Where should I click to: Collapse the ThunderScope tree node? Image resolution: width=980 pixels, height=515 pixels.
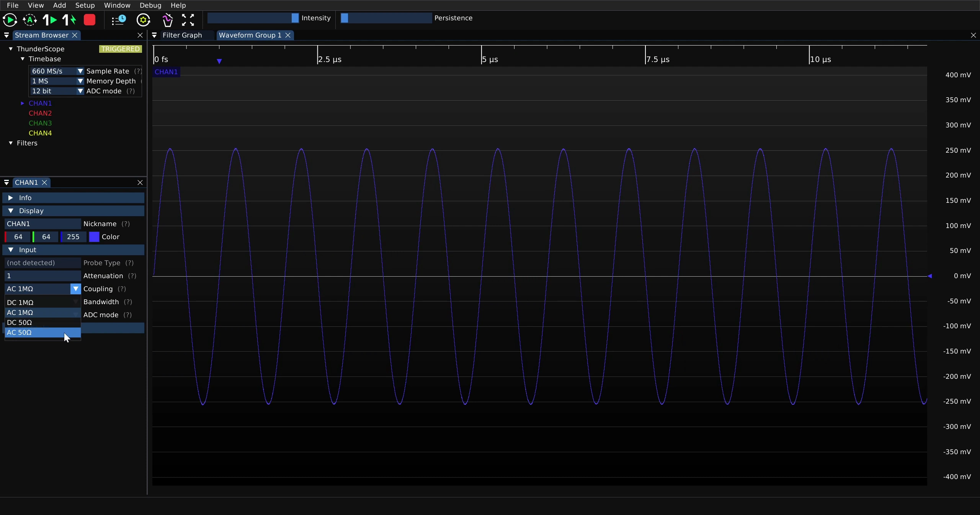click(x=11, y=49)
